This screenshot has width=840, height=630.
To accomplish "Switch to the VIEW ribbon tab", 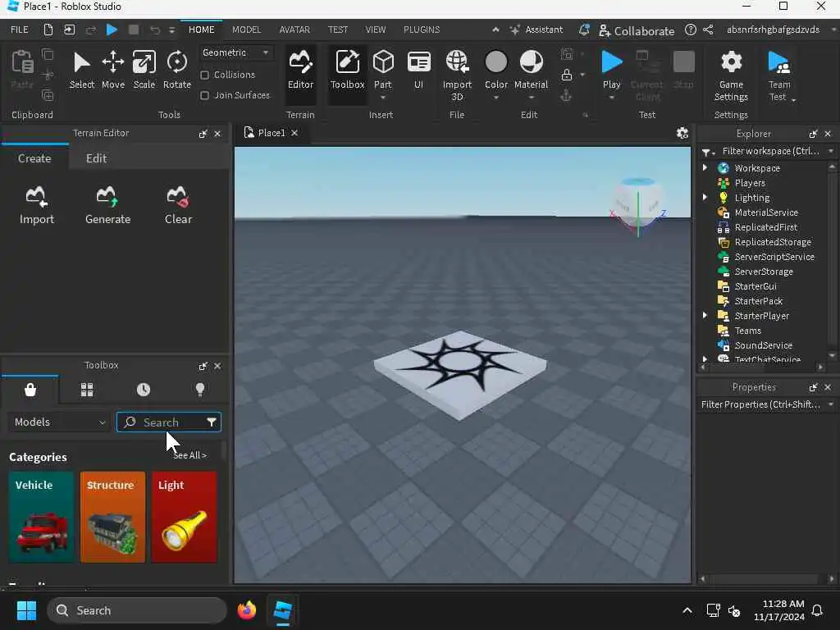I will [375, 30].
